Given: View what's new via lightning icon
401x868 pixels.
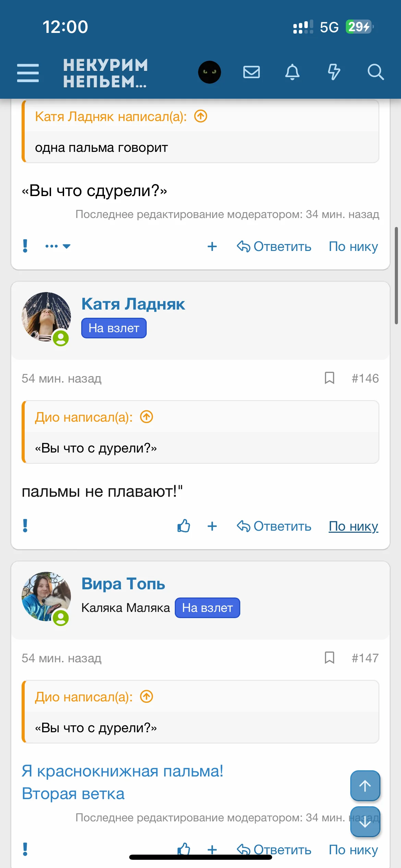Looking at the screenshot, I should coord(334,72).
